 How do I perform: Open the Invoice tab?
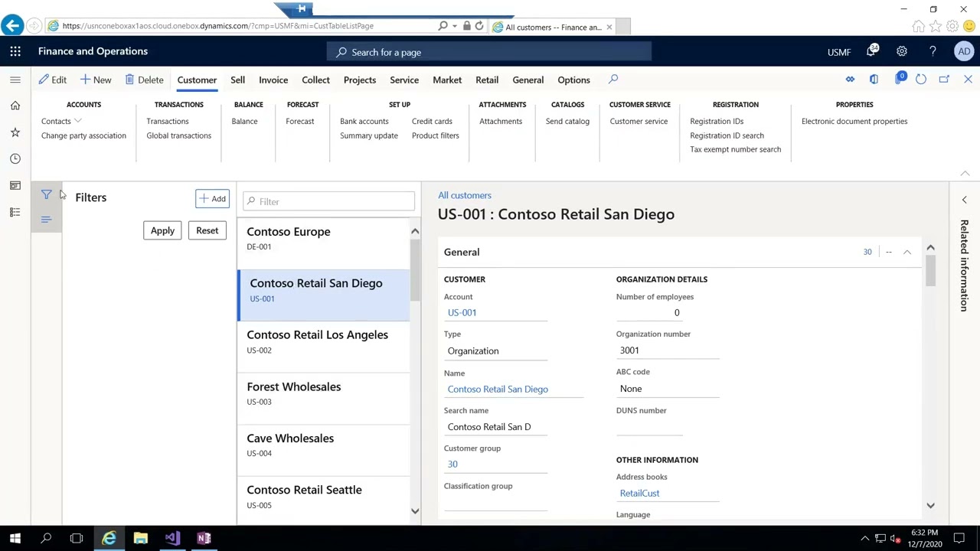(x=273, y=80)
